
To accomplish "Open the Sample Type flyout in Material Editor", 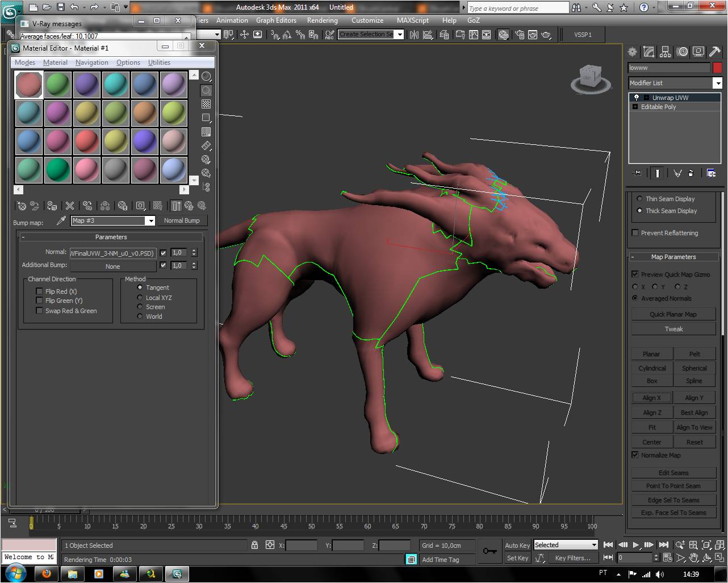I will 207,77.
